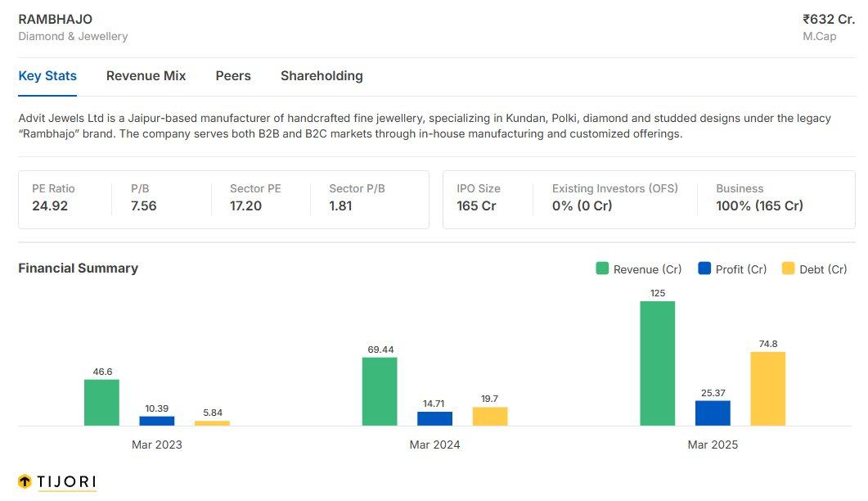The height and width of the screenshot is (501, 868).
Task: Click the Mar 2024 axis label
Action: [x=434, y=445]
